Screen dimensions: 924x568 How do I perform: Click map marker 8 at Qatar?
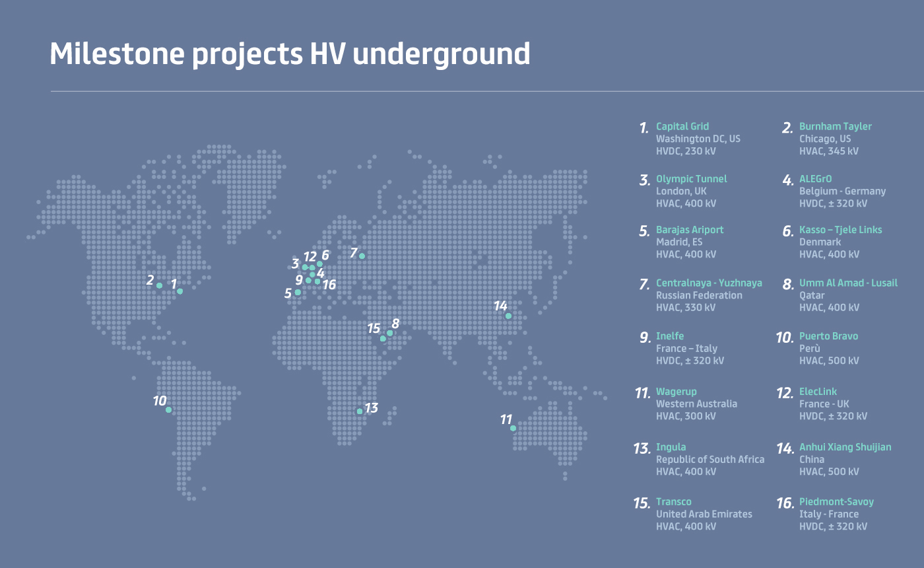click(389, 333)
